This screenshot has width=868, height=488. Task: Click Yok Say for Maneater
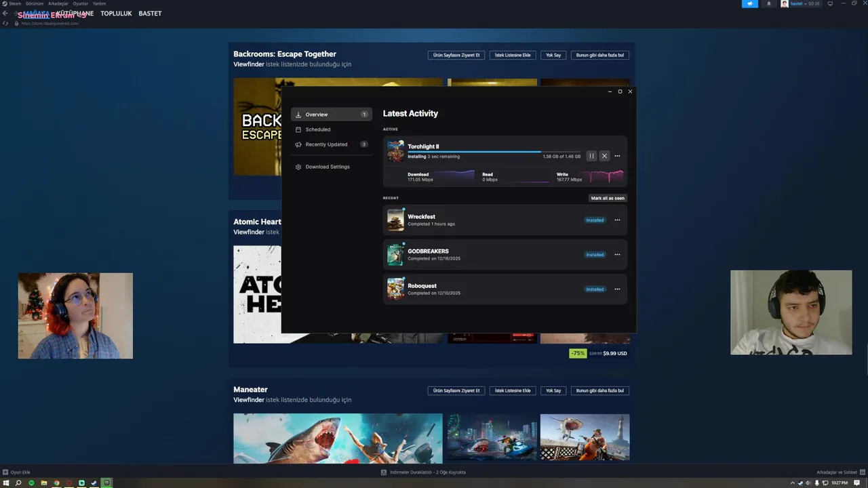click(x=553, y=390)
